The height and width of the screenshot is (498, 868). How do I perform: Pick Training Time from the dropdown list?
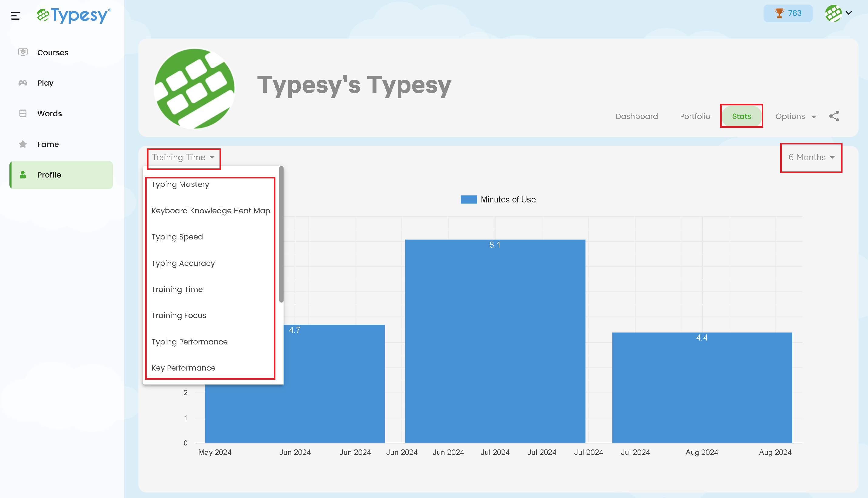(213, 289)
